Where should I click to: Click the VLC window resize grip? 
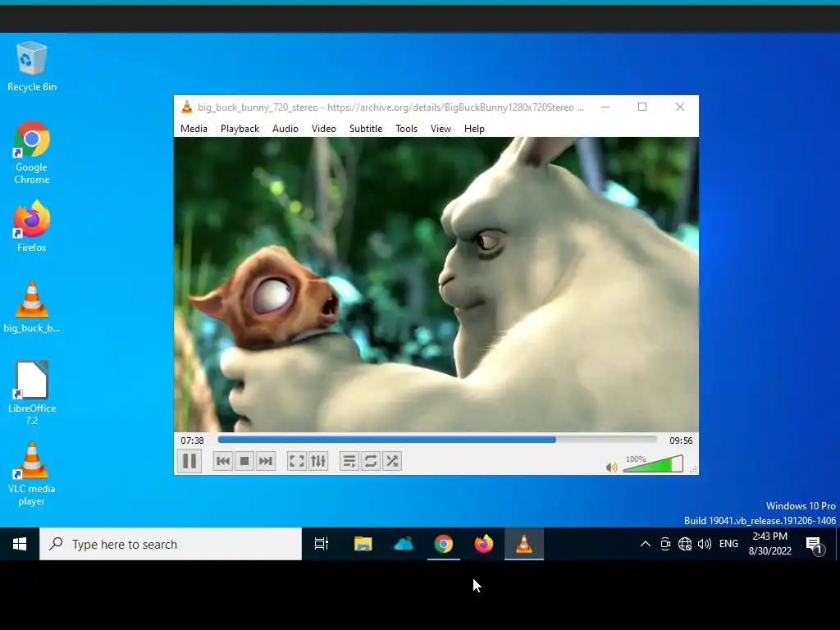693,469
